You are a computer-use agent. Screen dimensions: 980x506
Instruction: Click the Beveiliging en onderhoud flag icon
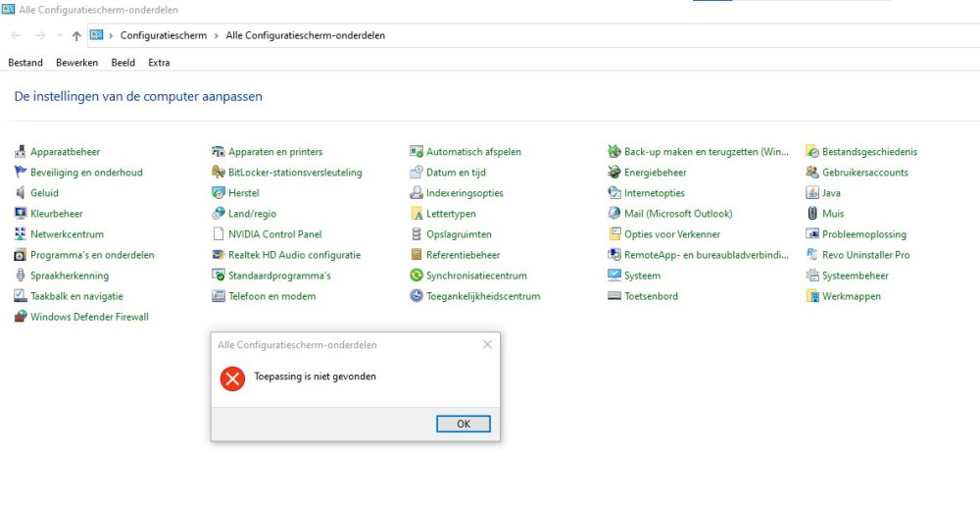pyautogui.click(x=20, y=172)
